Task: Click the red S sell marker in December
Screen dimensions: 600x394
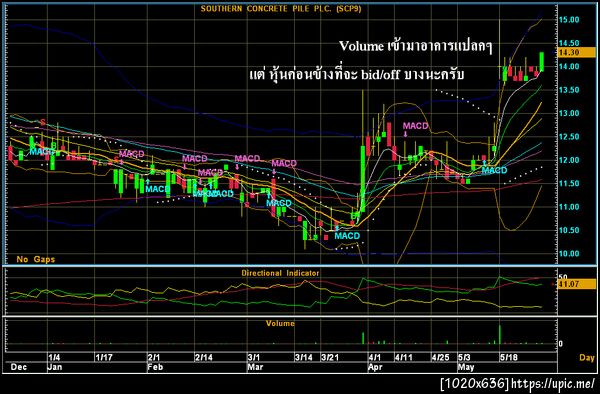Action: click(x=42, y=122)
